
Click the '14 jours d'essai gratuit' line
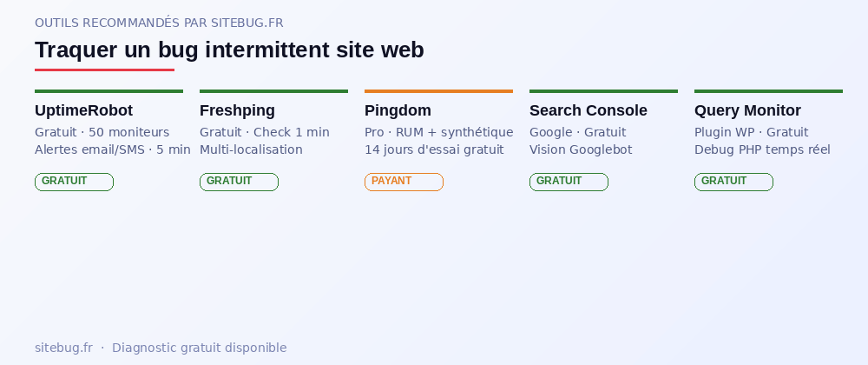click(434, 149)
